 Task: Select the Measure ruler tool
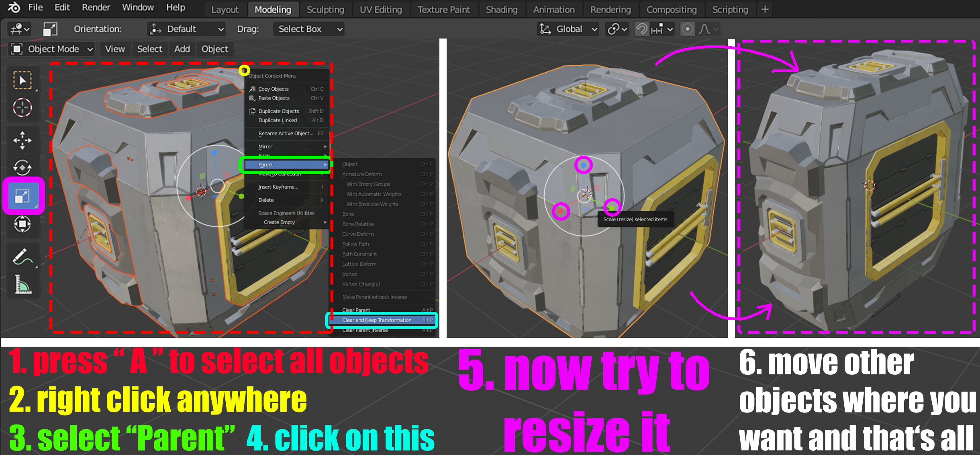click(22, 284)
